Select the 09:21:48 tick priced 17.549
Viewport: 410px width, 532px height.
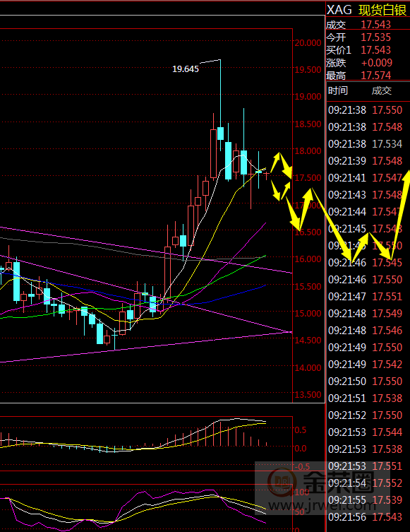click(x=366, y=314)
